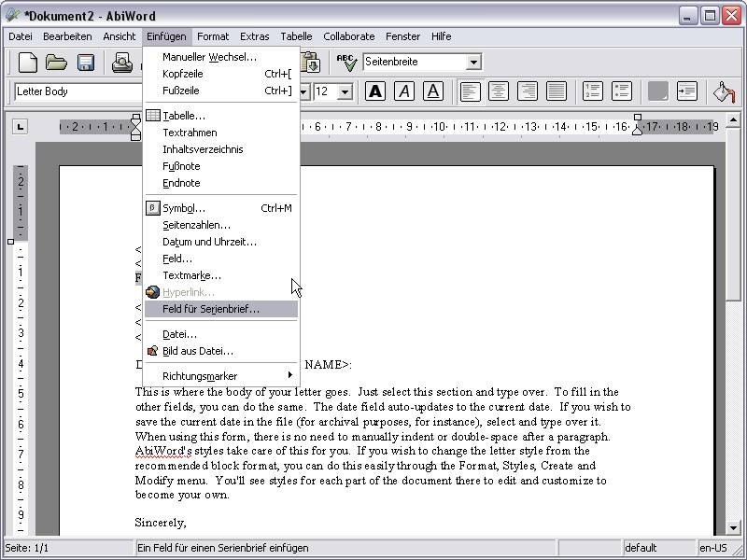The width and height of the screenshot is (747, 560).
Task: Open the Bearbeiten menu
Action: coord(67,36)
